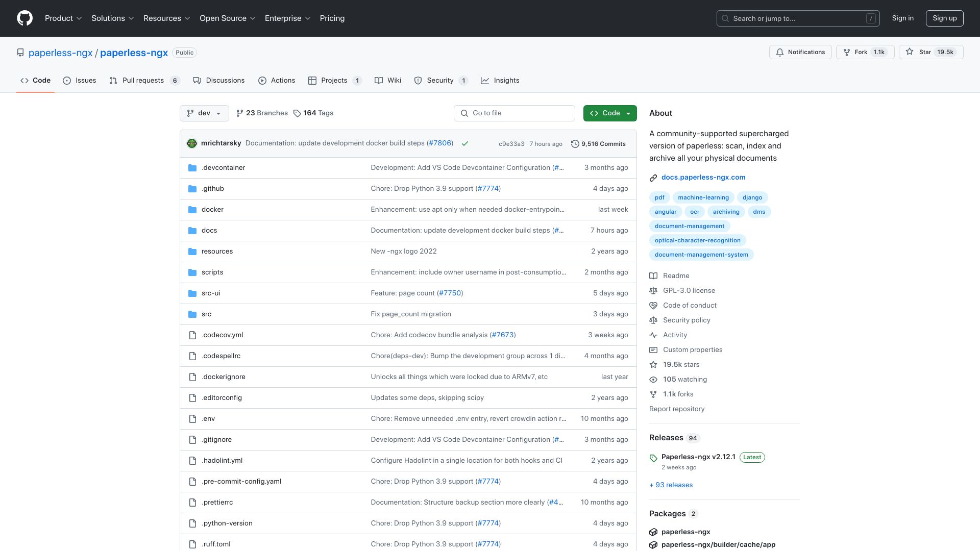Expand the Open Source menu
Image resolution: width=980 pixels, height=551 pixels.
228,18
